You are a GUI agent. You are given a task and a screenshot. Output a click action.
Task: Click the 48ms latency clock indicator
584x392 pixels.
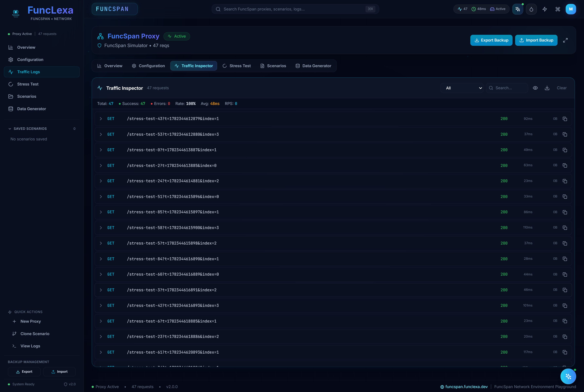tap(479, 9)
